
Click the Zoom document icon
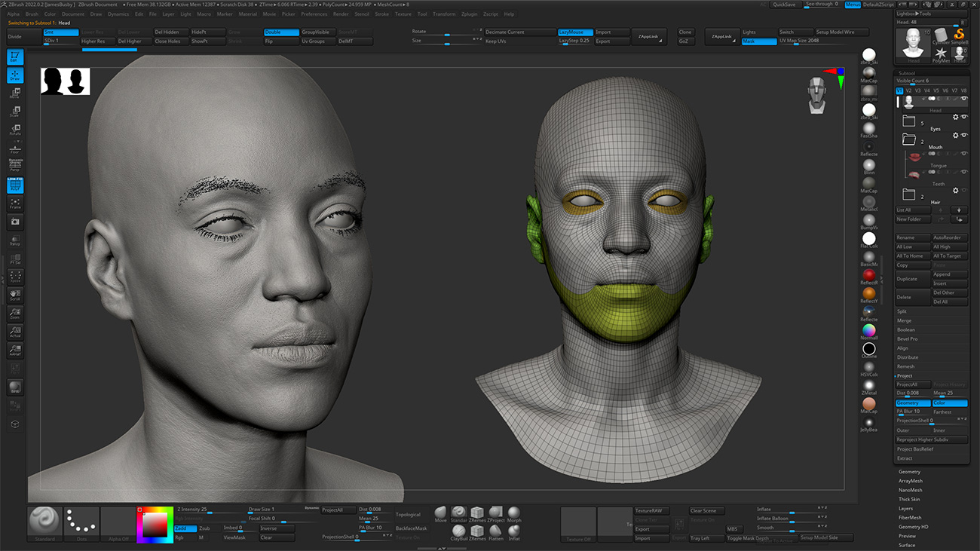click(15, 314)
